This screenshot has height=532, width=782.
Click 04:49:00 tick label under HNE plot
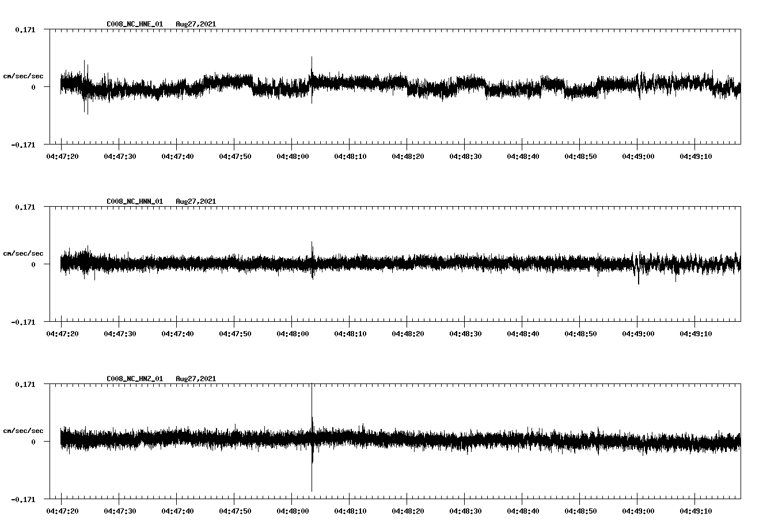639,157
